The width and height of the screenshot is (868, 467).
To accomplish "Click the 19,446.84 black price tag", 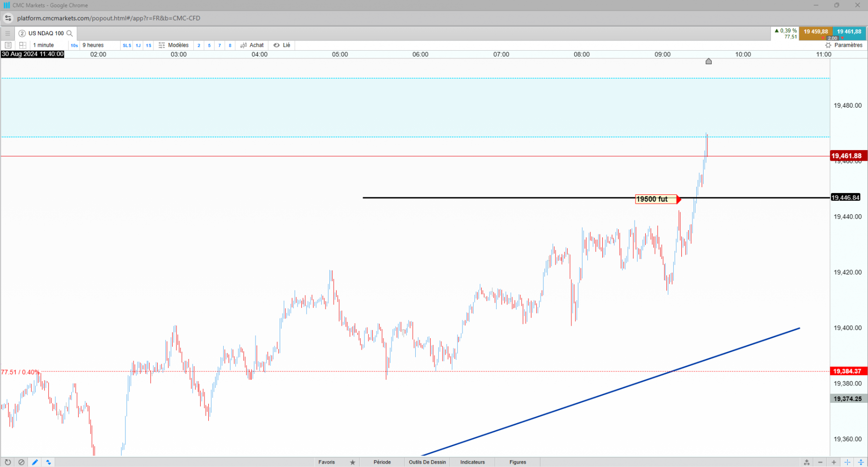I will 845,197.
